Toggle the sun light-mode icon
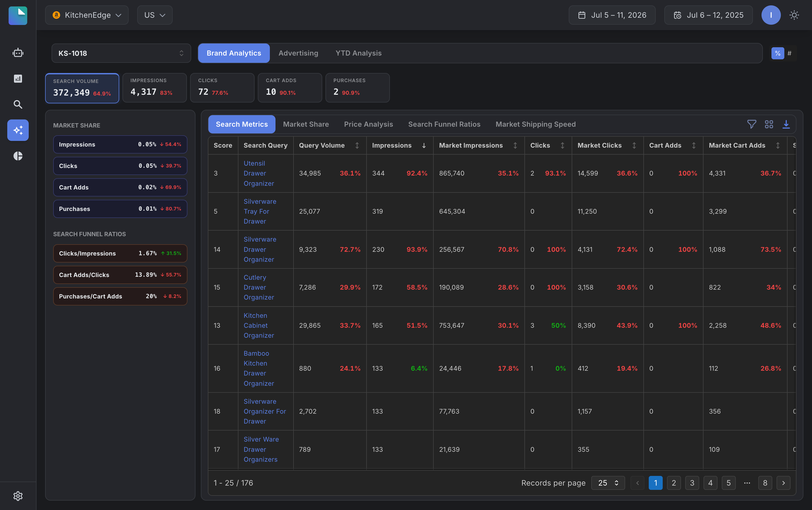Viewport: 812px width, 510px height. (x=794, y=15)
